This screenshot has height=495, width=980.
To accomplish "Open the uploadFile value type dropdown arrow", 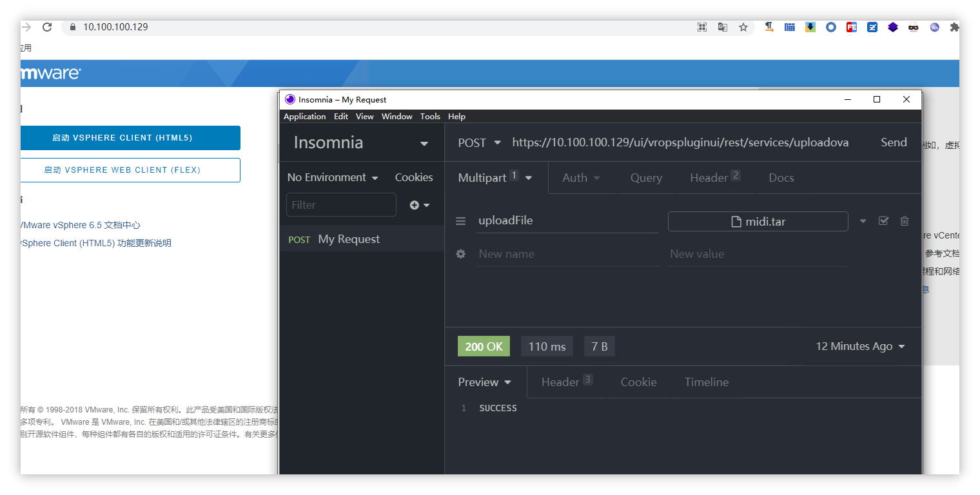I will (x=863, y=221).
